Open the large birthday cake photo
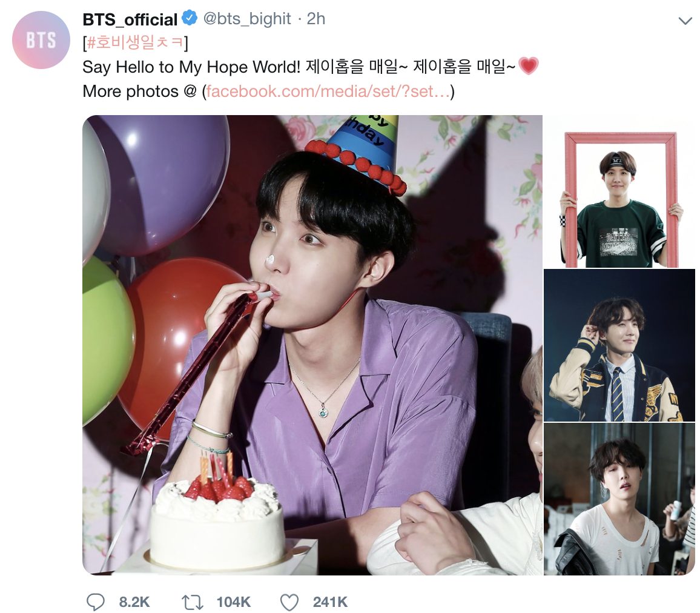The height and width of the screenshot is (613, 700). tap(312, 345)
